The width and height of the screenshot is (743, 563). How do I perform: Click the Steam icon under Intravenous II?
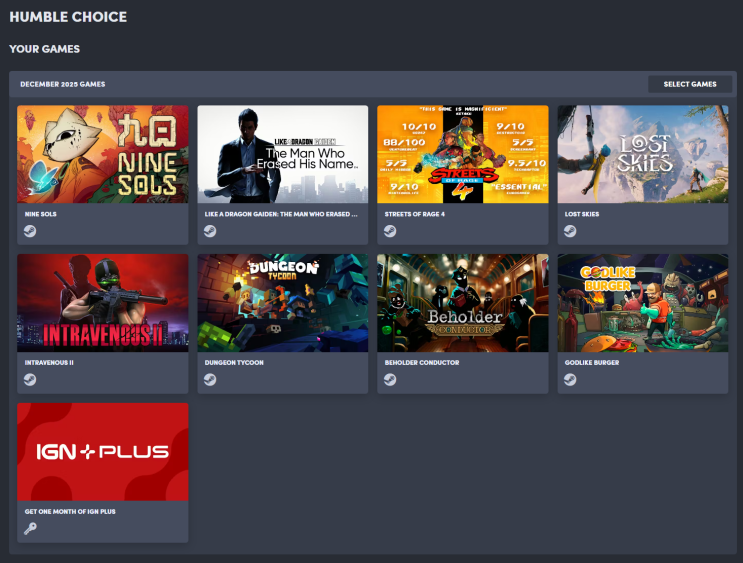pyautogui.click(x=30, y=380)
